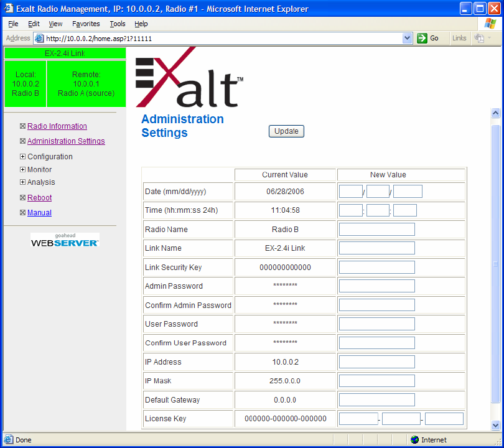Click the IP Mask new value field
The image size is (504, 448).
click(376, 381)
